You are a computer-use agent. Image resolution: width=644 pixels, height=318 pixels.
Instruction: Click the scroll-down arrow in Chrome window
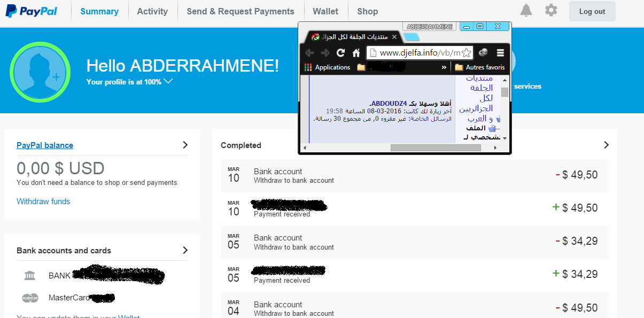[x=505, y=138]
